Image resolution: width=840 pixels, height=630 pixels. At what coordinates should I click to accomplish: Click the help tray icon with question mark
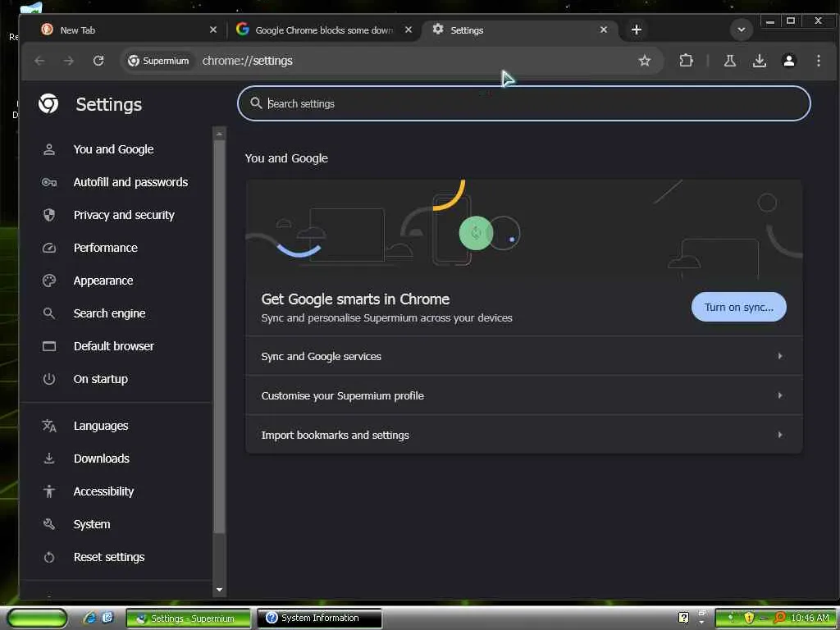pos(683,618)
